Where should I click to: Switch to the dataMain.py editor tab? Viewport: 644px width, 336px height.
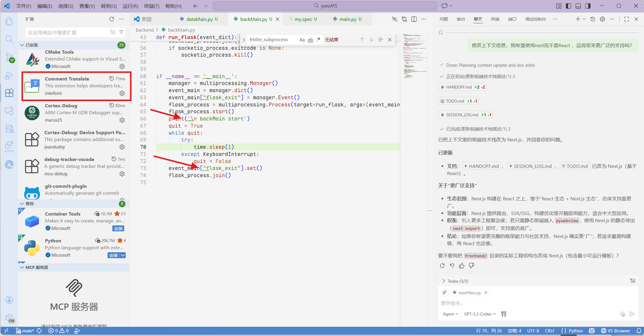point(200,19)
